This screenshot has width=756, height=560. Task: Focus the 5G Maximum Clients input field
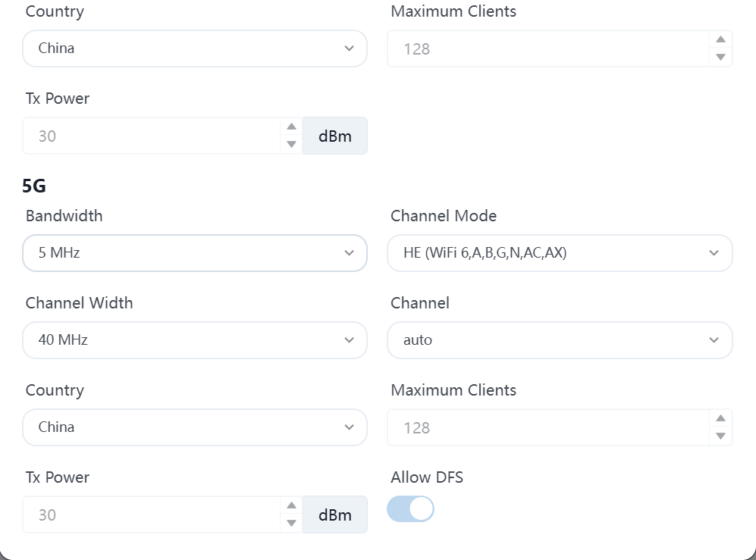[x=546, y=428]
